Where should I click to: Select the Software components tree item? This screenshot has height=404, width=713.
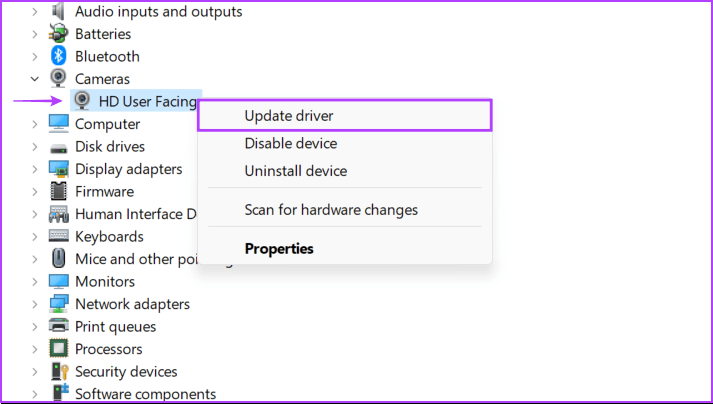pos(145,394)
